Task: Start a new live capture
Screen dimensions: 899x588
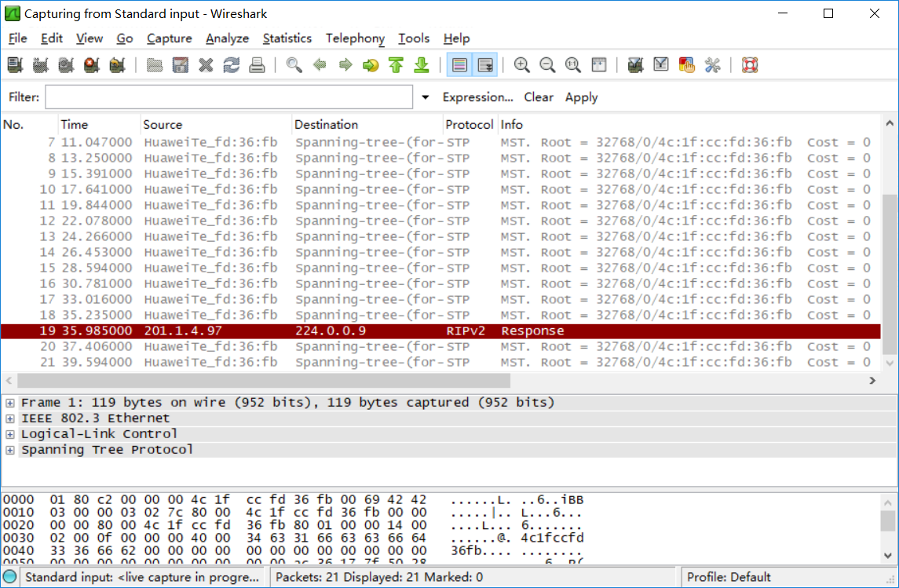Action: [66, 64]
